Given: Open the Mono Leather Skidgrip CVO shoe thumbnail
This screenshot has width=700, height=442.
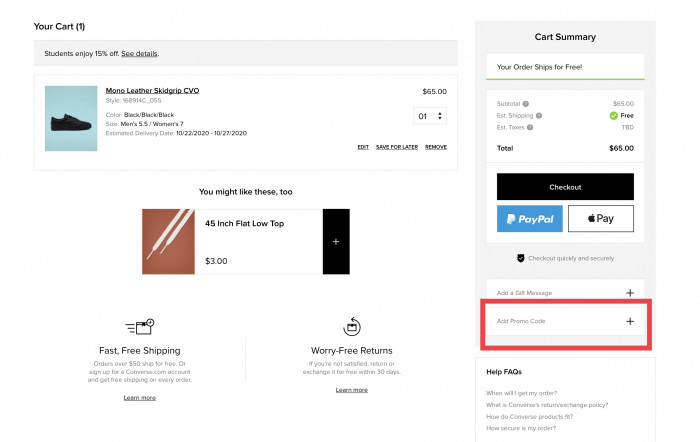Looking at the screenshot, I should pos(71,118).
